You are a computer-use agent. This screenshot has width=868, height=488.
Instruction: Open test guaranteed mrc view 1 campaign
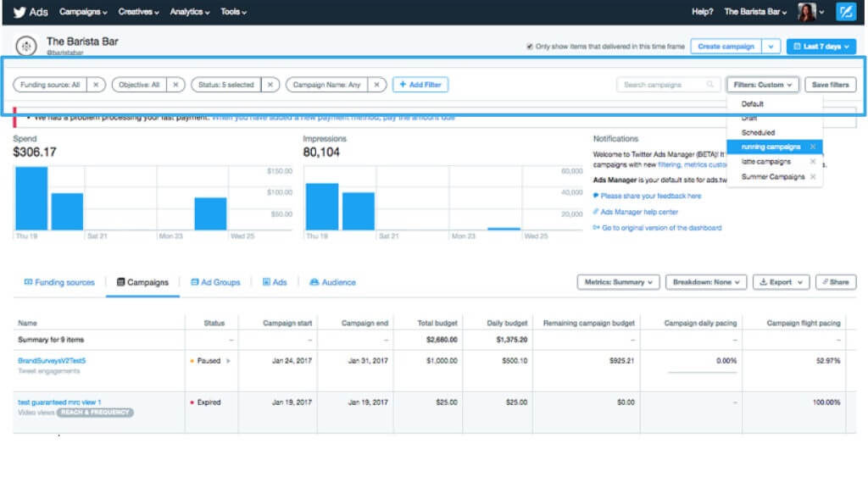point(59,402)
